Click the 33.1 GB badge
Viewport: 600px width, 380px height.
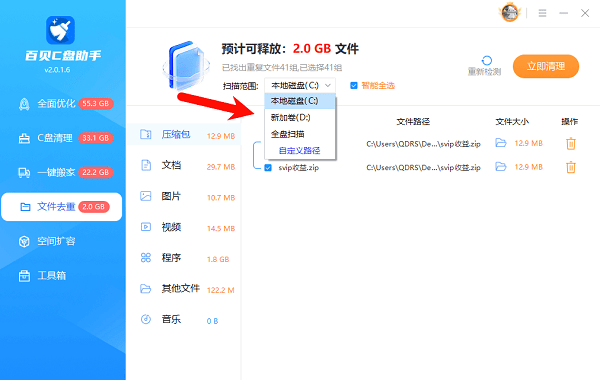tap(96, 138)
